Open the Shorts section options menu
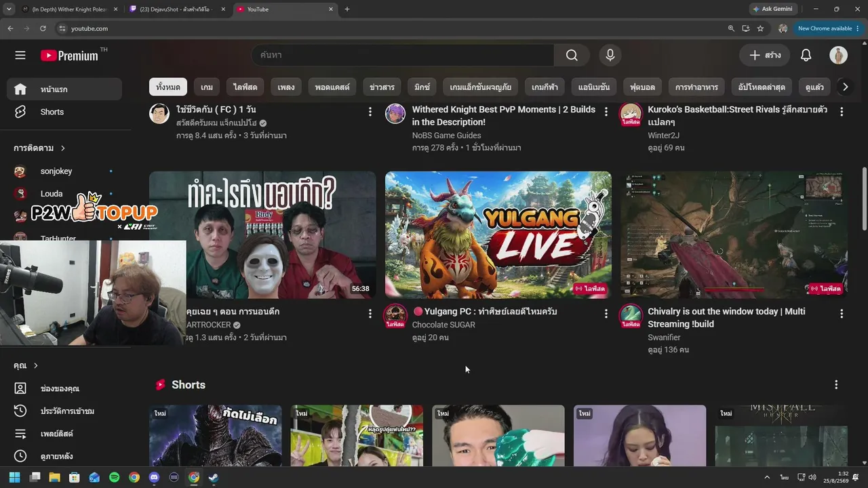This screenshot has height=488, width=868. coord(836,384)
